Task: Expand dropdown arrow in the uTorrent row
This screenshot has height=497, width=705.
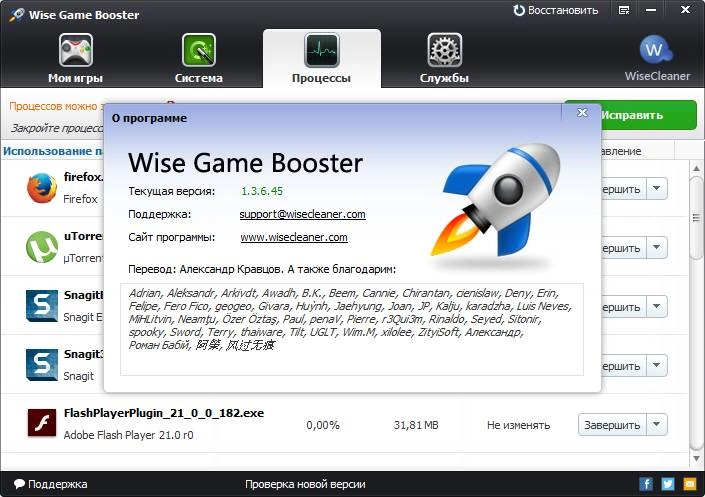Action: coord(657,247)
